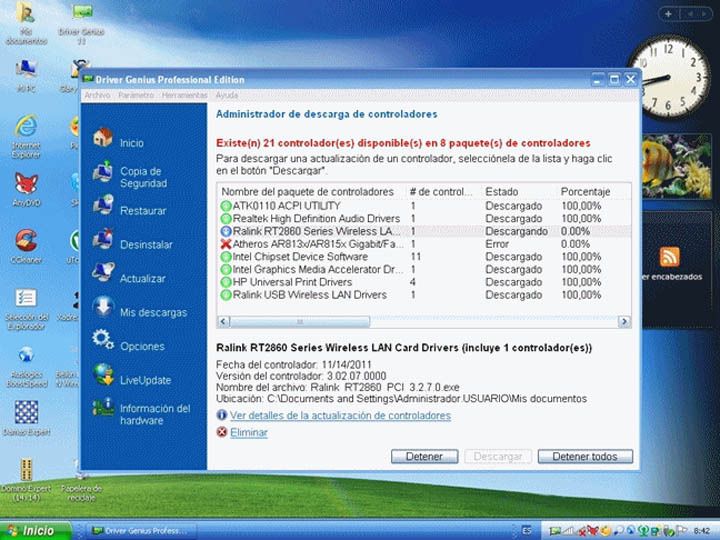The image size is (720, 540).
Task: Select the Atheros AR813x/AR815x Gigabit row
Action: pyautogui.click(x=424, y=244)
